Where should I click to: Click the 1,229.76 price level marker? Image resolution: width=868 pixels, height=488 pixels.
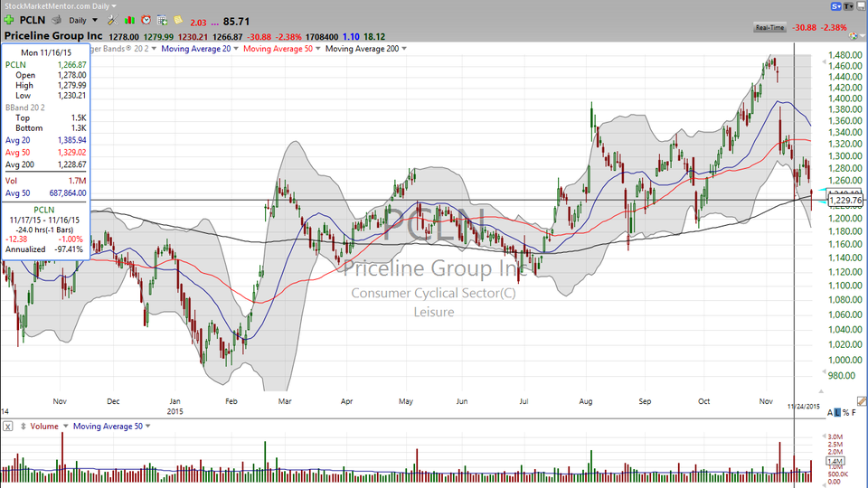(846, 201)
